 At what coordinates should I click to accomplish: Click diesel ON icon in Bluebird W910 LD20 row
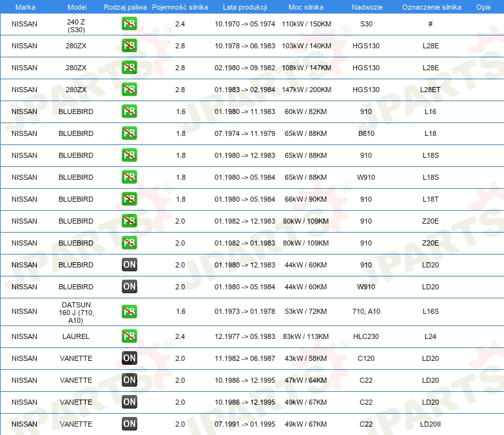(129, 287)
